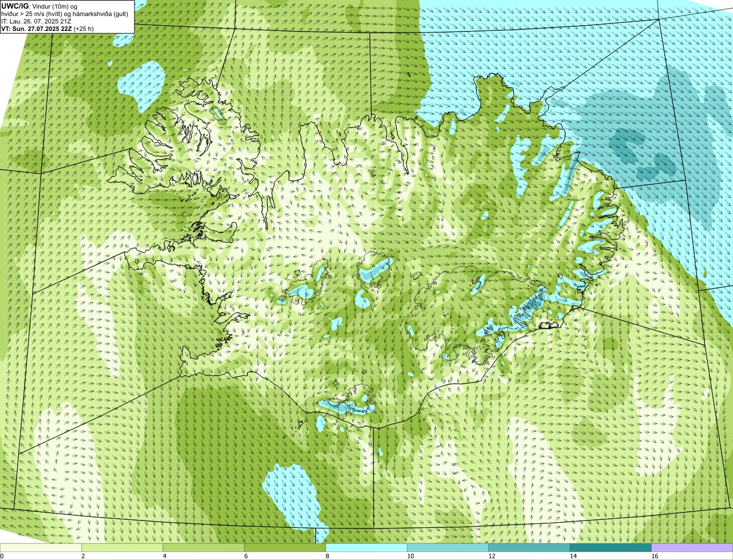733x560 pixels.
Task: Click the 4–6 m/s green legend swatch
Action: 204,547
